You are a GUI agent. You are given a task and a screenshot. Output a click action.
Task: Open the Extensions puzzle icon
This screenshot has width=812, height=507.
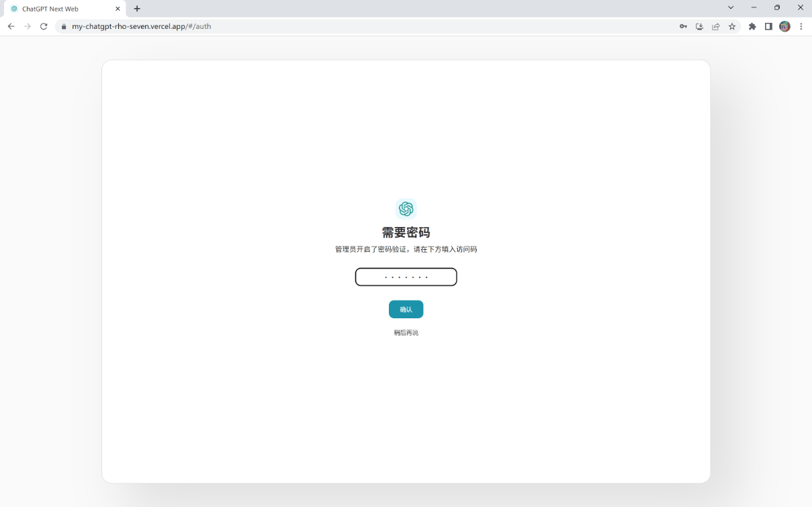tap(752, 27)
